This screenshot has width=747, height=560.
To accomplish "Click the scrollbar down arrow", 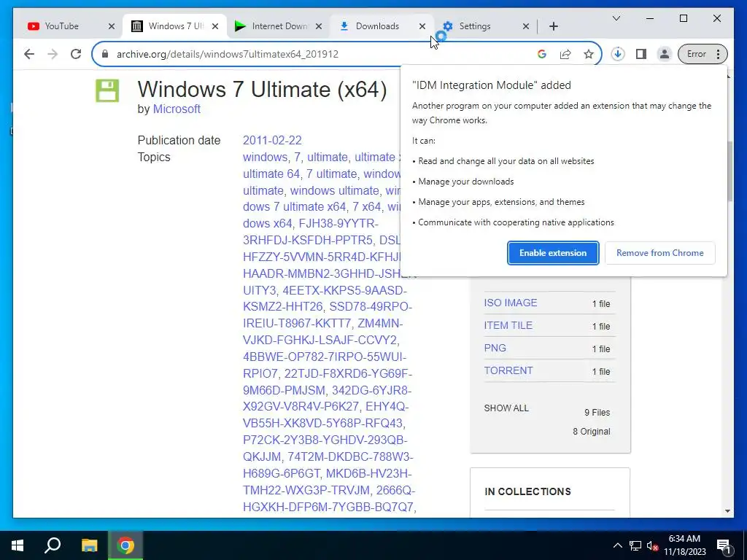I will [727, 511].
